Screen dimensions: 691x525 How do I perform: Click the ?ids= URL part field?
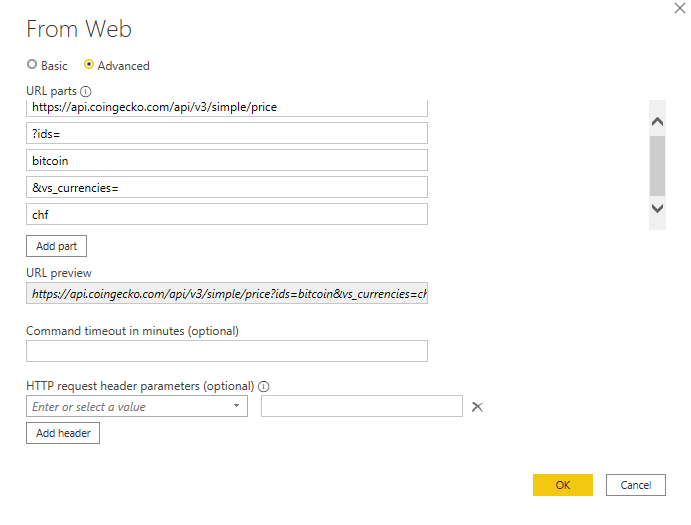(227, 133)
